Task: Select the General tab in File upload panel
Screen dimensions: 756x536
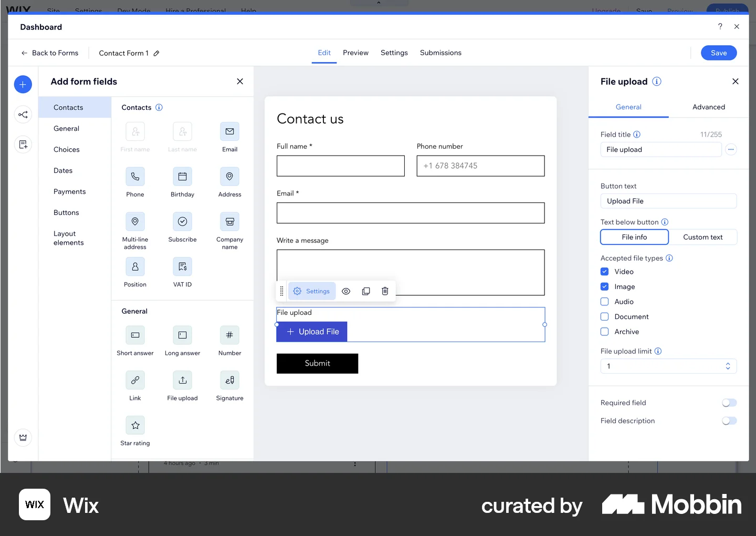Action: [628, 107]
